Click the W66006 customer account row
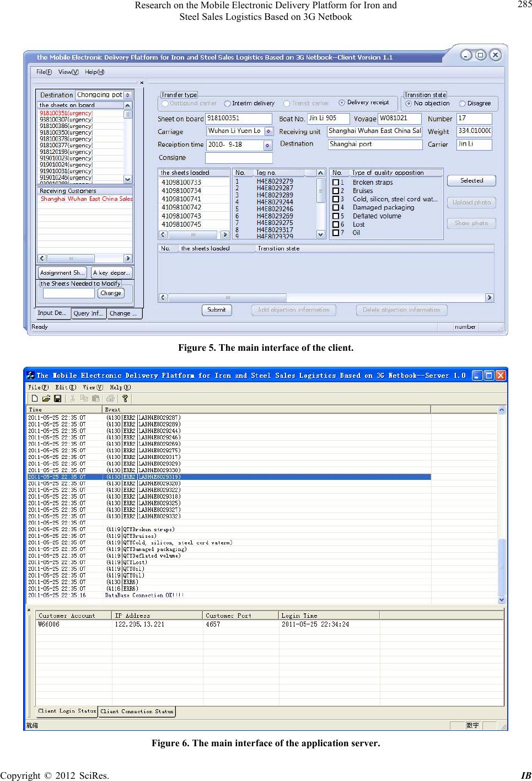The width and height of the screenshot is (532, 781). 270,624
